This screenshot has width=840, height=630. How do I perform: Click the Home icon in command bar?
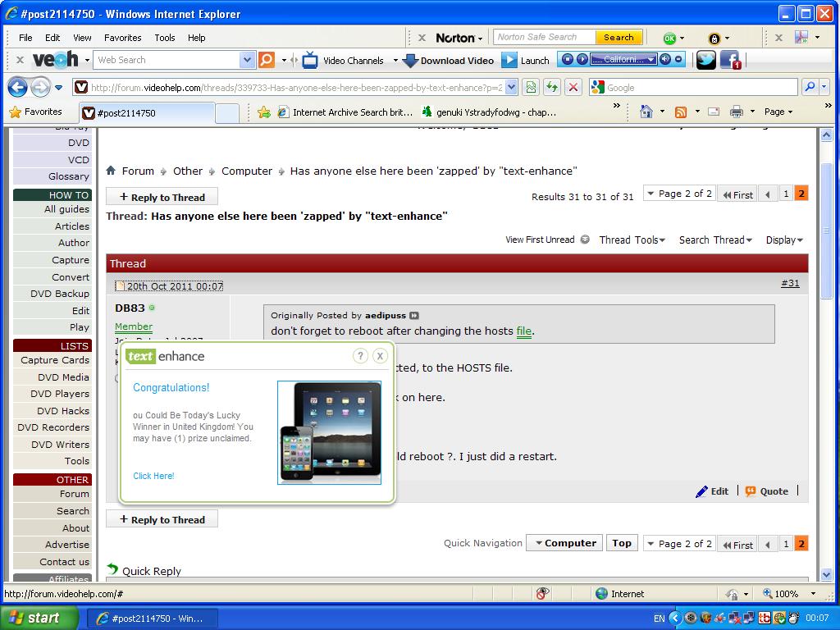pyautogui.click(x=646, y=112)
